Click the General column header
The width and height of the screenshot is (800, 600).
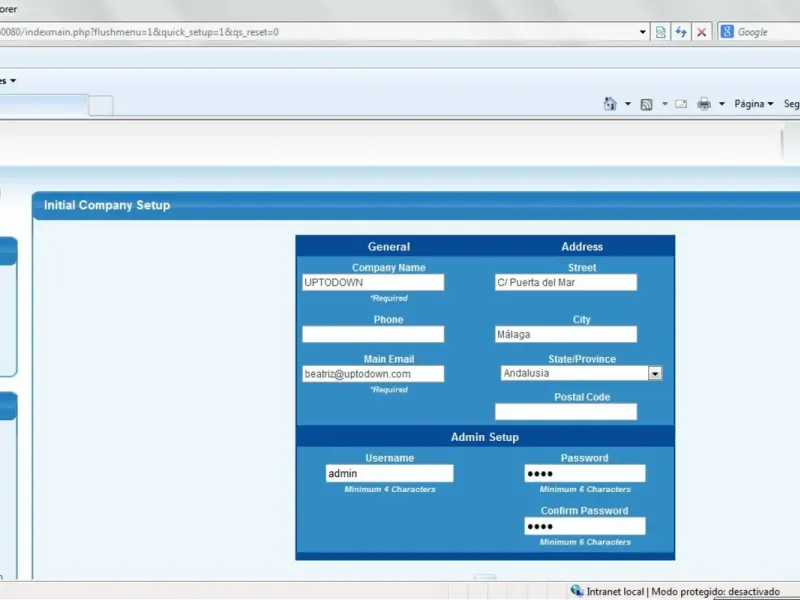pos(389,246)
